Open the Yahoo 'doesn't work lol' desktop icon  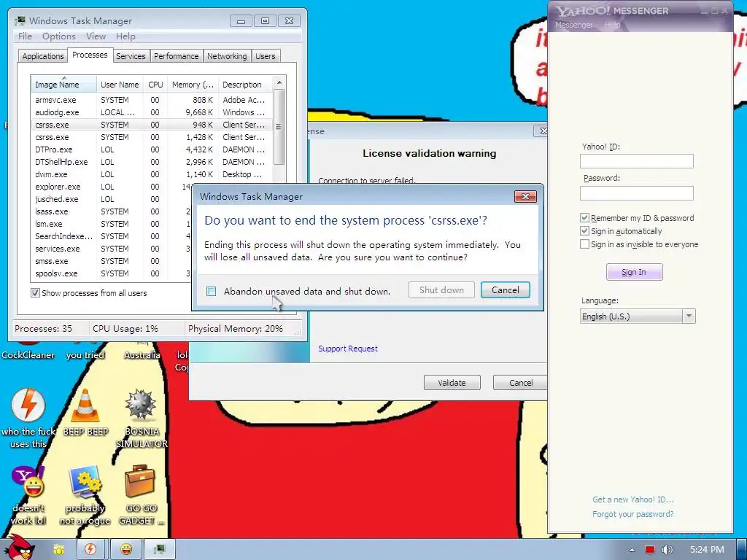click(x=28, y=482)
